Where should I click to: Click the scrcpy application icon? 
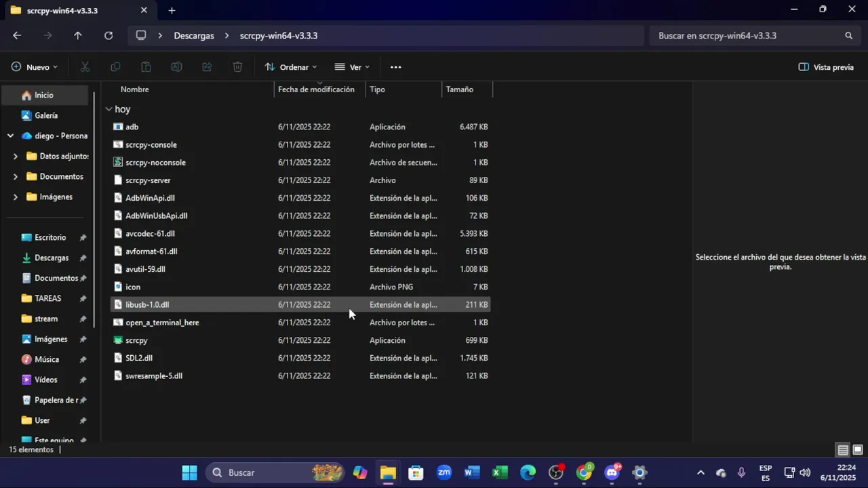118,340
